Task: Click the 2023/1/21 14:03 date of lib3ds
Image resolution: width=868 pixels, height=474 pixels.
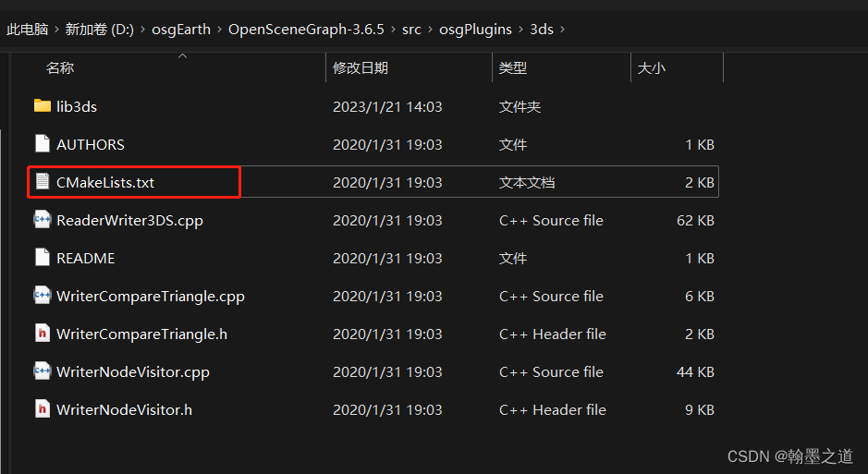Action: [x=387, y=107]
